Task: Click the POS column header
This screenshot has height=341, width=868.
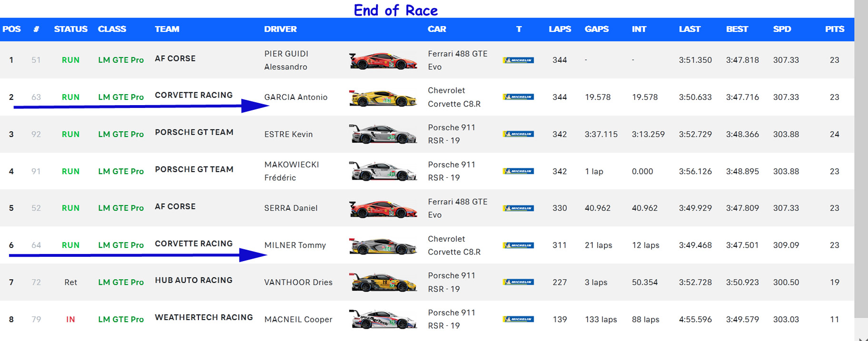Action: [x=11, y=29]
